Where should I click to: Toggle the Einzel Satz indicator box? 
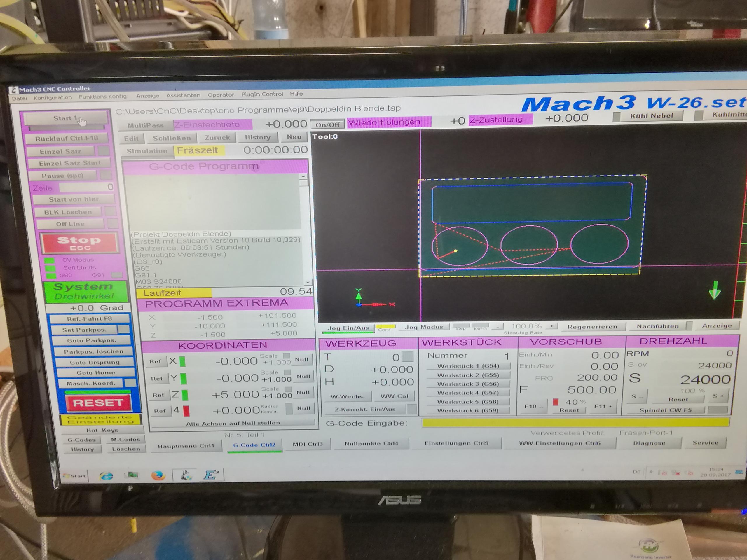104,150
